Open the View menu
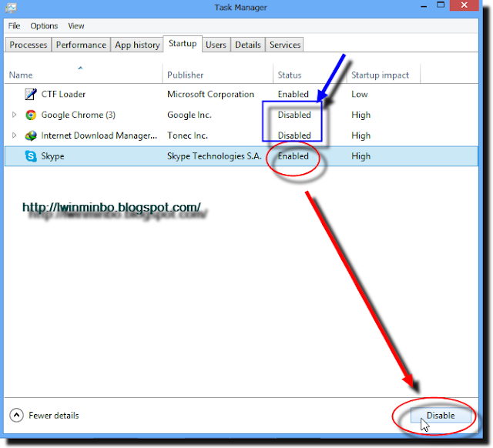Image resolution: width=493 pixels, height=448 pixels. coord(76,25)
